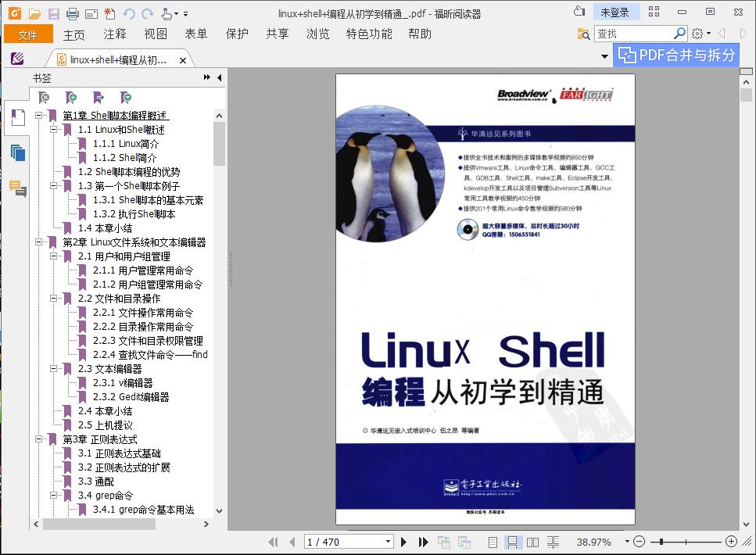Switch to the 注释 ribbon tab
Viewport: 756px width, 555px height.
tap(115, 34)
